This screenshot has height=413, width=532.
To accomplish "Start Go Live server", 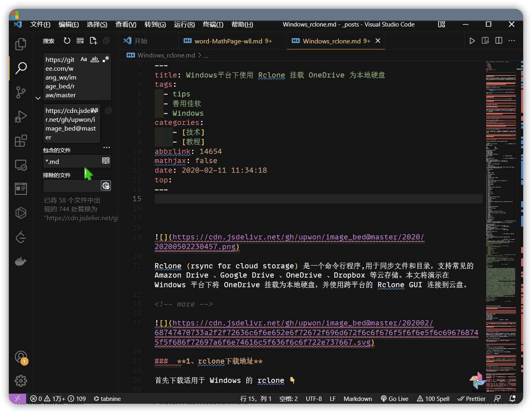I will coord(395,399).
